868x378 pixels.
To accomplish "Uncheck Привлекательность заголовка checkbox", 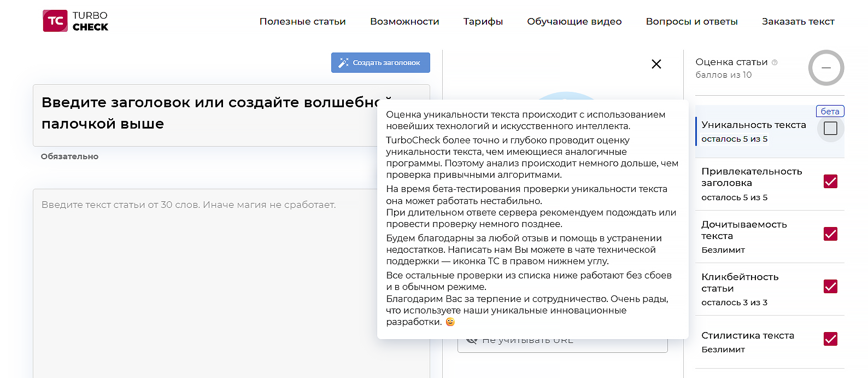I will [x=830, y=181].
